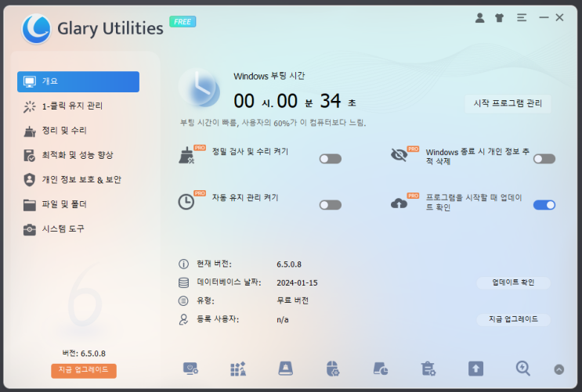Image resolution: width=582 pixels, height=392 pixels.
Task: Toggle Windows 종료 시 개인 정보 추적 삭제
Action: coord(544,159)
